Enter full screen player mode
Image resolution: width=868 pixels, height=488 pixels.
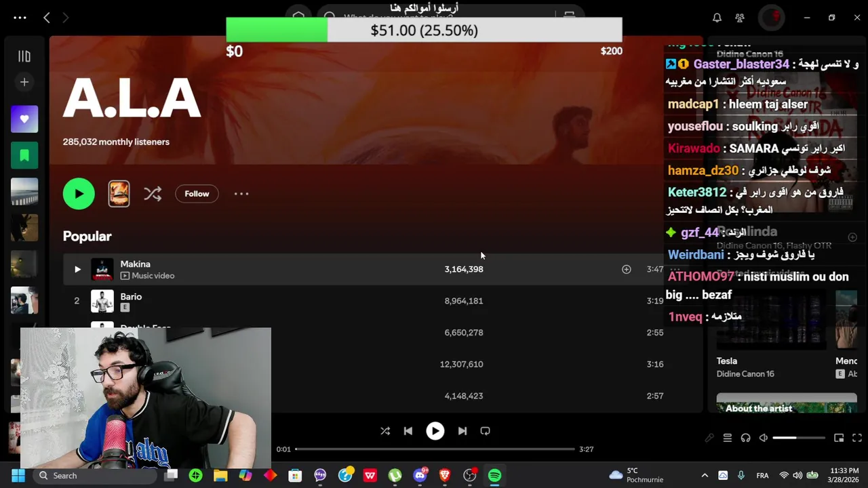857,438
